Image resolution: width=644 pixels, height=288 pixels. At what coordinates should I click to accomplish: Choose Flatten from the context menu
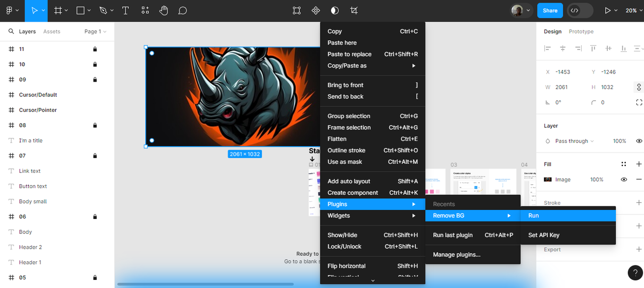pyautogui.click(x=373, y=139)
